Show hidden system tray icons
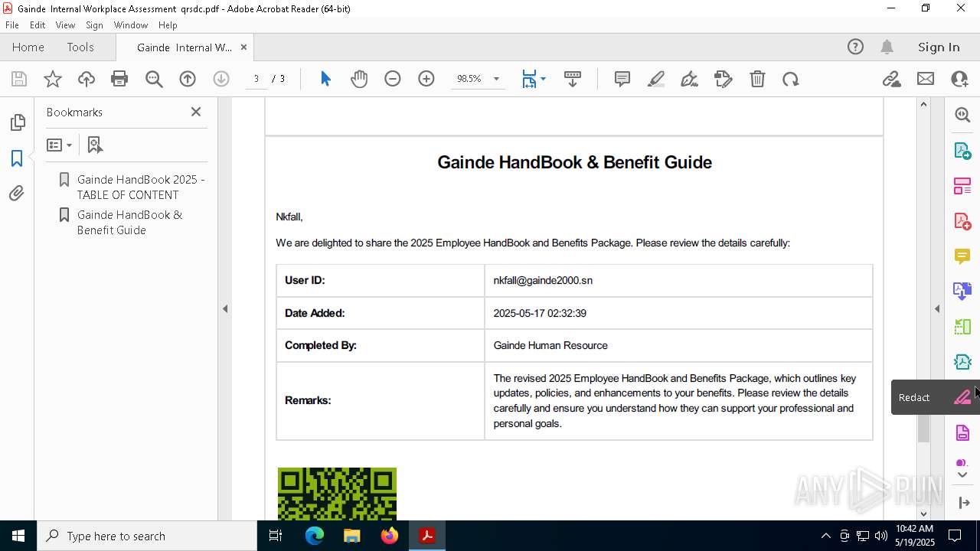The height and width of the screenshot is (551, 980). tap(825, 536)
